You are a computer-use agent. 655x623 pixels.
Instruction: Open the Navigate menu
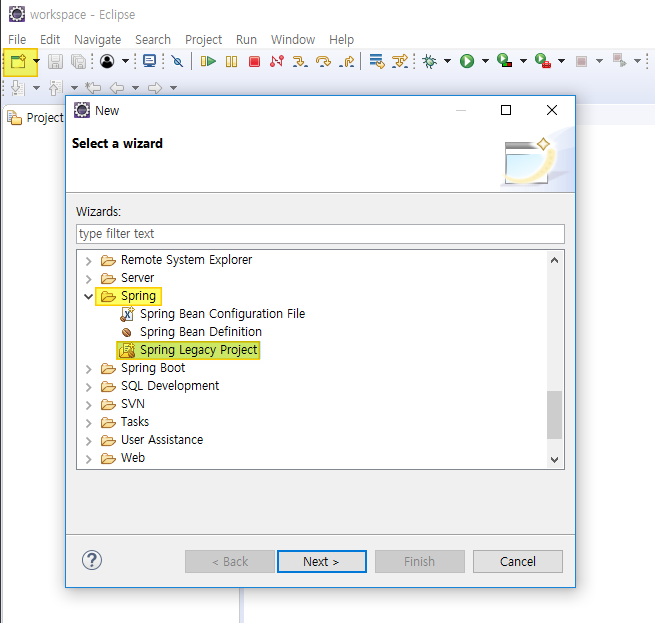(97, 40)
